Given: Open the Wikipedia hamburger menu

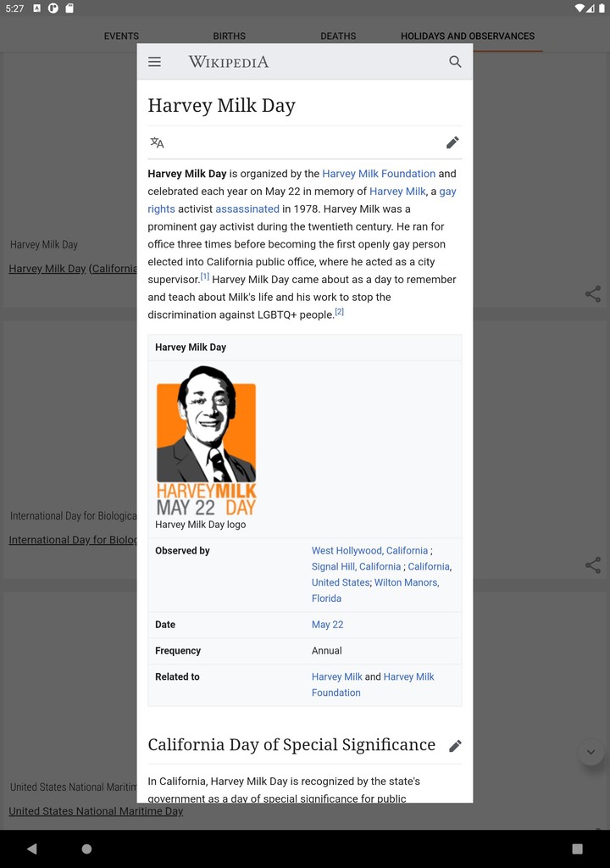Looking at the screenshot, I should point(154,62).
